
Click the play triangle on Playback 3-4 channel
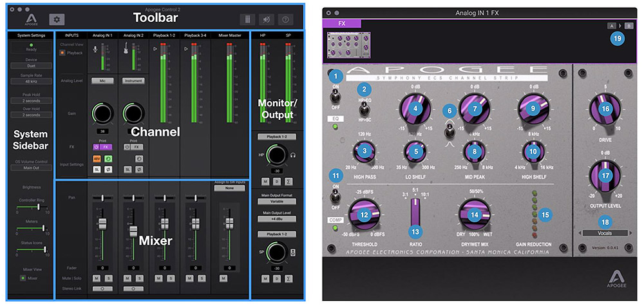coord(185,49)
